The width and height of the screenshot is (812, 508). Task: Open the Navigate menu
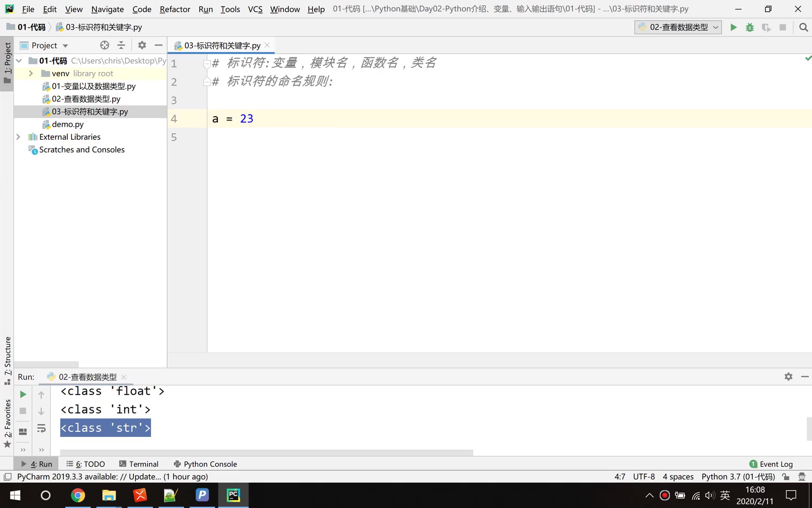[108, 9]
